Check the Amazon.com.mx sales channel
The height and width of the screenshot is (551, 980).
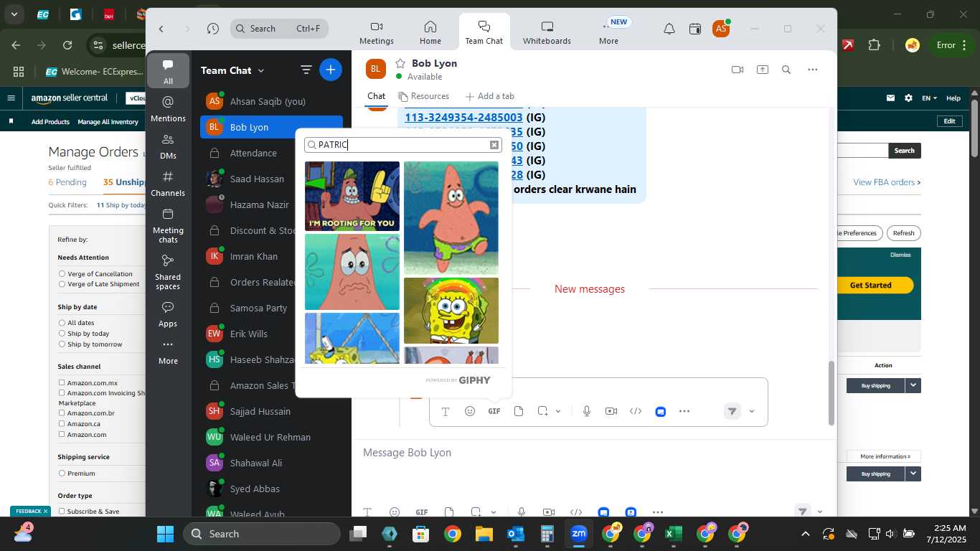(62, 383)
